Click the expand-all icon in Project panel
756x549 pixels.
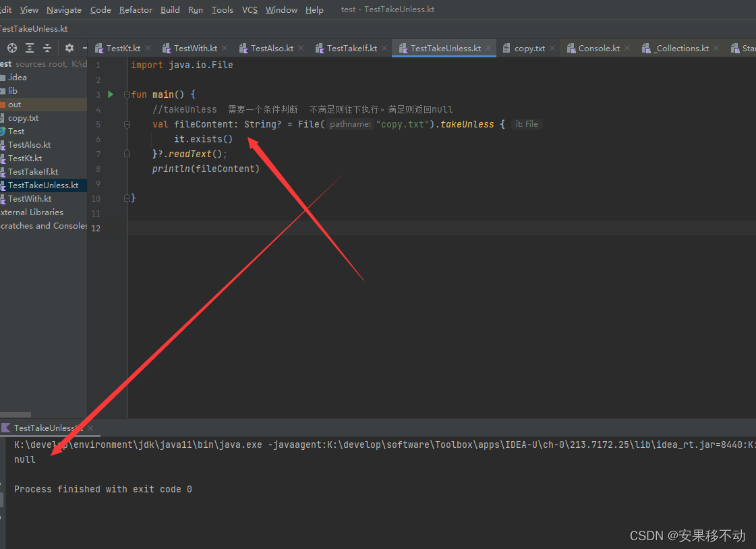28,48
